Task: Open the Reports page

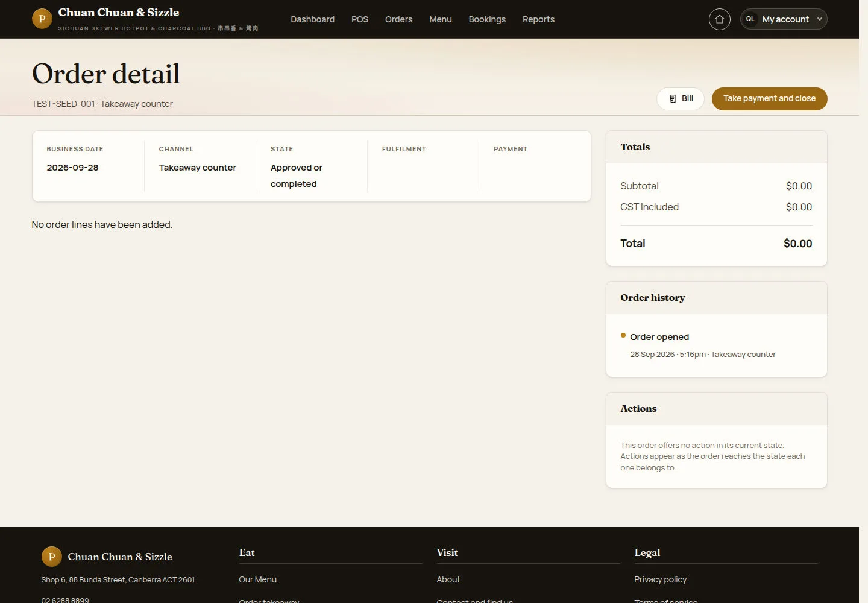Action: [x=538, y=19]
